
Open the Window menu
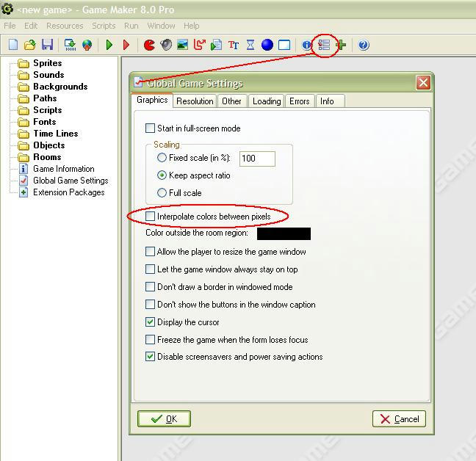pyautogui.click(x=161, y=26)
